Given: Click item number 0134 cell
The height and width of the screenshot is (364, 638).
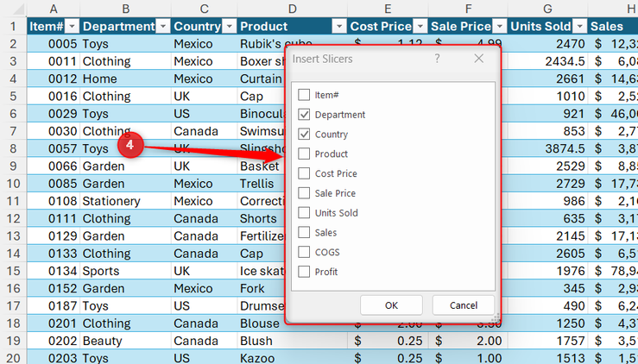Looking at the screenshot, I should pos(54,271).
